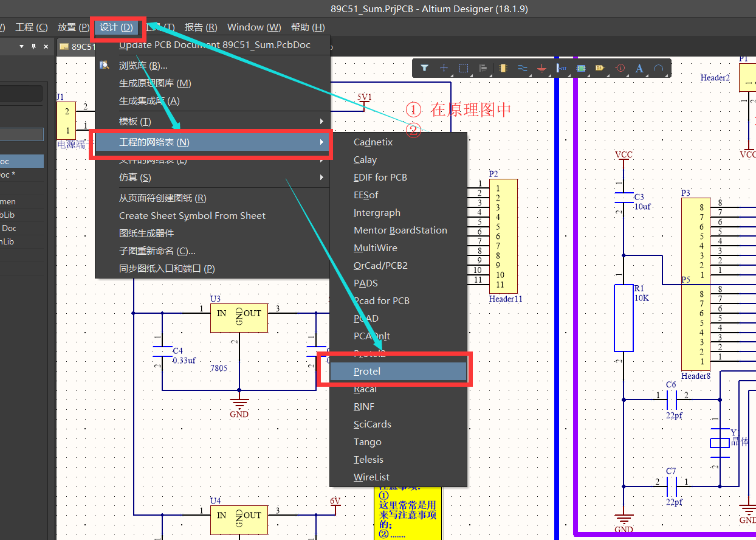
Task: Open the Window (W) menu
Action: [253, 27]
